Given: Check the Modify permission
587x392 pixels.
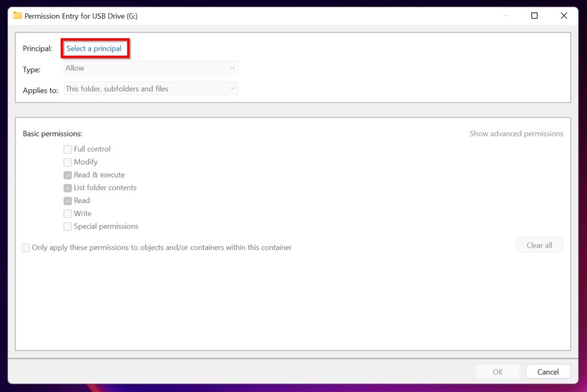Looking at the screenshot, I should click(x=68, y=162).
